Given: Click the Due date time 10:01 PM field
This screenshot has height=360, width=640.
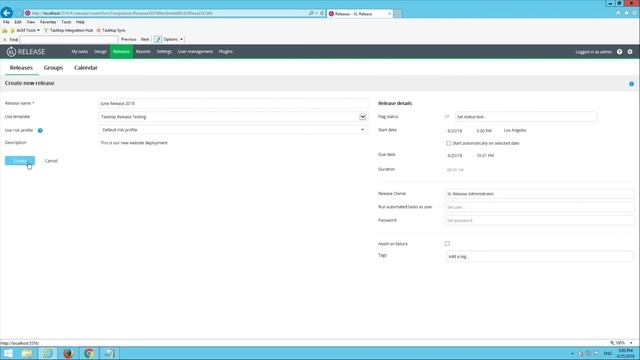Looking at the screenshot, I should pos(485,156).
